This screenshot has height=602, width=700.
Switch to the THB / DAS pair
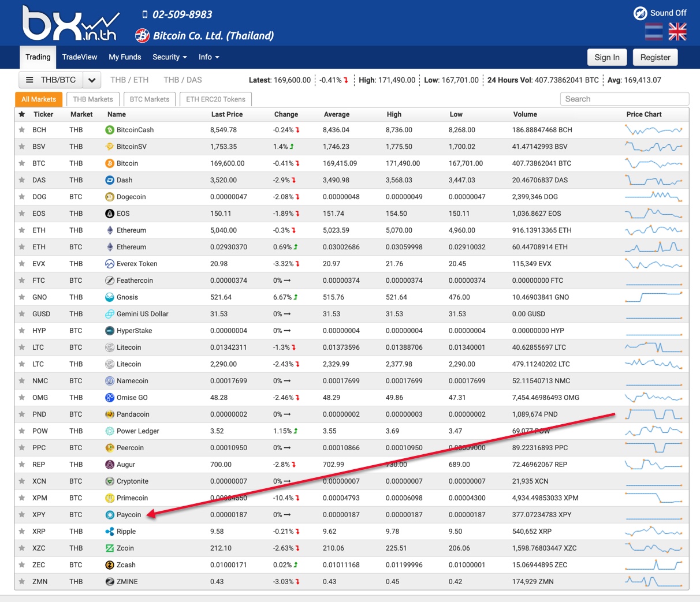pos(183,80)
